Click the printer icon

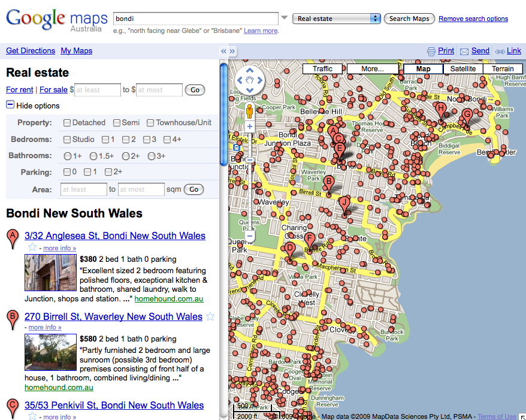(x=431, y=52)
